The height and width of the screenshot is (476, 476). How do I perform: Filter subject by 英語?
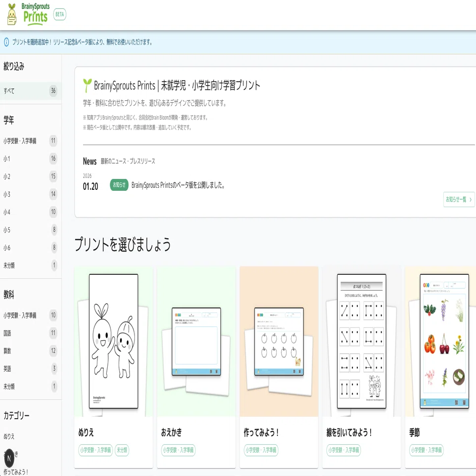tap(31, 369)
